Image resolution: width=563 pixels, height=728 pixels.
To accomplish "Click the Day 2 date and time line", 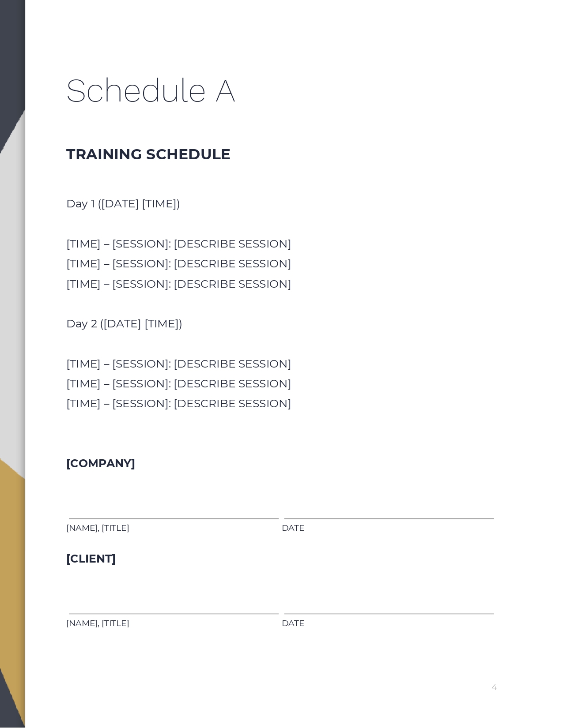I will coord(124,324).
